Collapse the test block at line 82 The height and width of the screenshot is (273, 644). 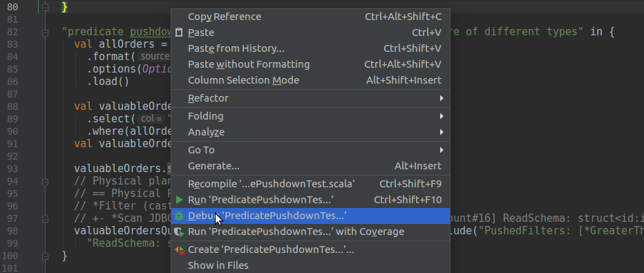45,32
